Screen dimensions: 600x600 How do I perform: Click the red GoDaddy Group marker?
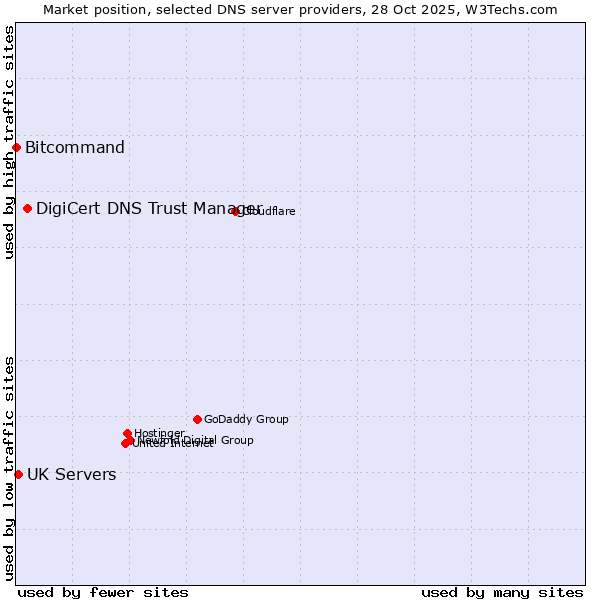click(x=198, y=419)
